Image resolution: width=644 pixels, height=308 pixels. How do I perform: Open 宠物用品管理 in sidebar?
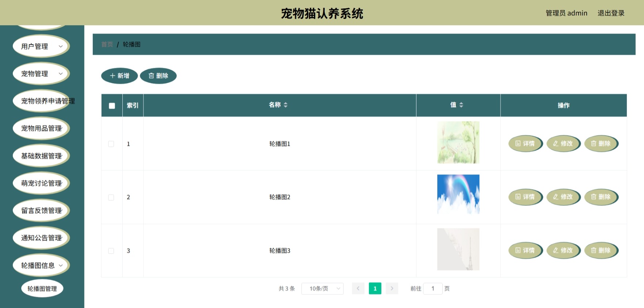click(41, 128)
